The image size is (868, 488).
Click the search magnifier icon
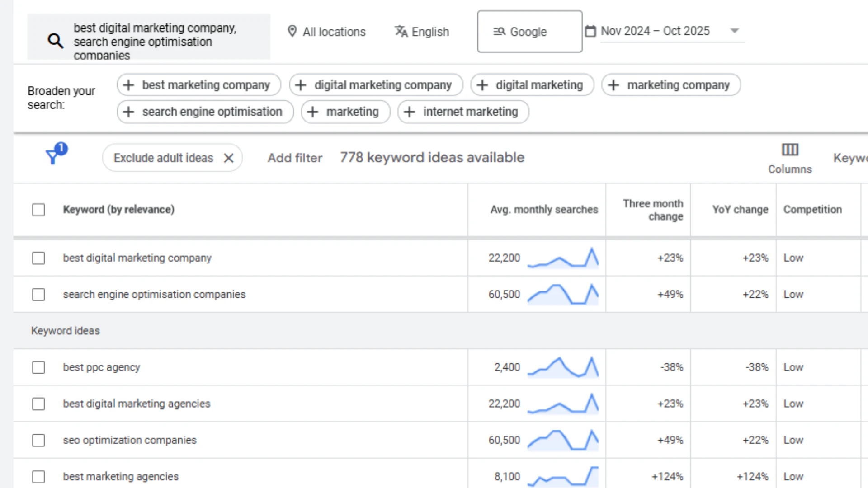click(x=56, y=41)
